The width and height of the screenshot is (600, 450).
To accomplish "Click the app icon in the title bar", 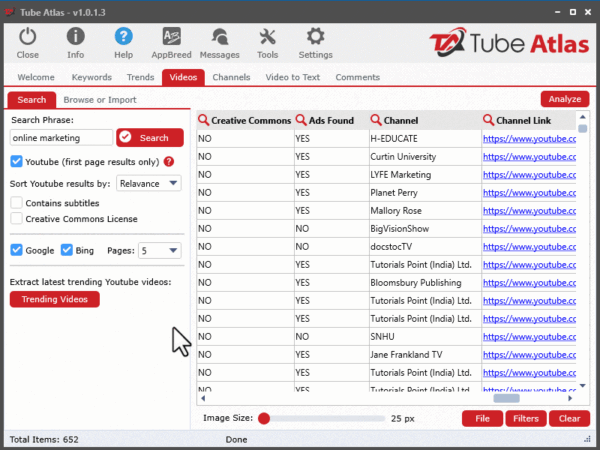I will point(10,12).
